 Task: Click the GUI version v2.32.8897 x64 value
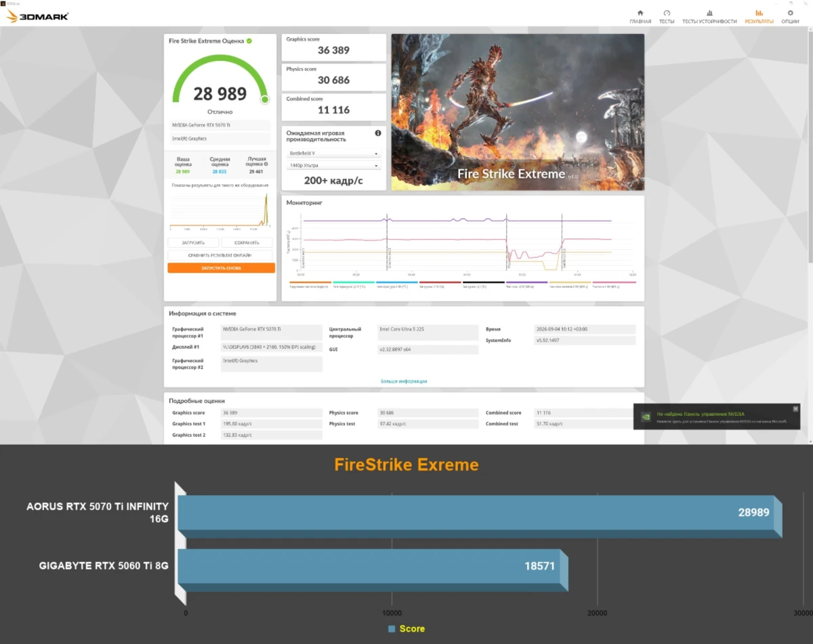tap(428, 349)
